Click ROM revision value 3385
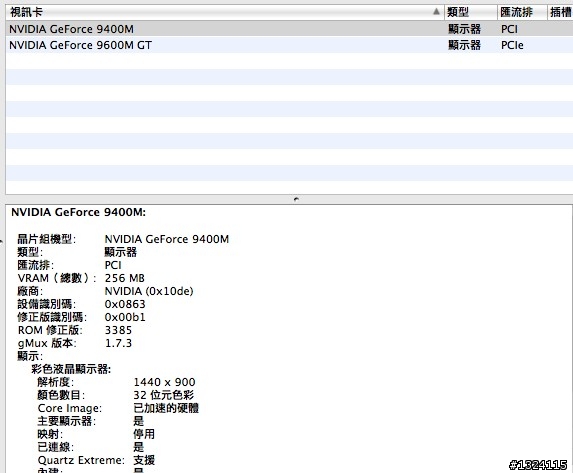 (x=118, y=330)
